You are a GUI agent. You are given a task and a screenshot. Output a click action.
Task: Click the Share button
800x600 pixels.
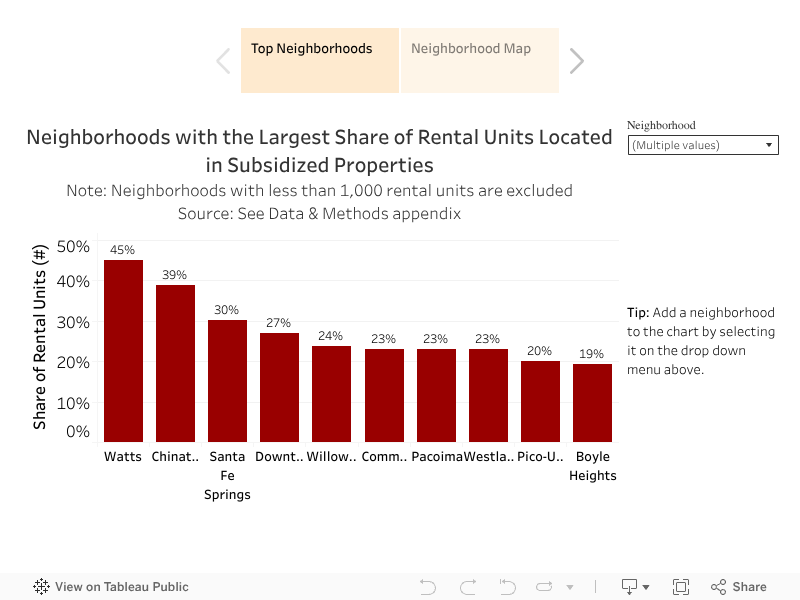pos(738,587)
